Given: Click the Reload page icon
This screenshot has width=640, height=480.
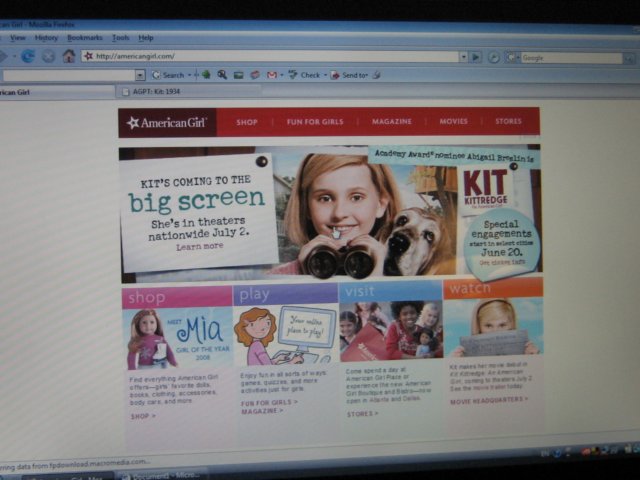Looking at the screenshot, I should 28,56.
